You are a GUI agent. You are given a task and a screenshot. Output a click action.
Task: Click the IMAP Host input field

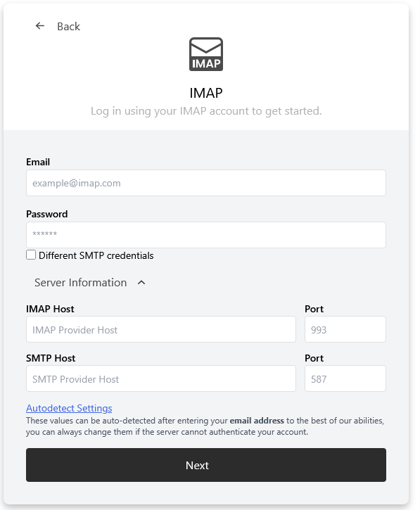pos(161,329)
